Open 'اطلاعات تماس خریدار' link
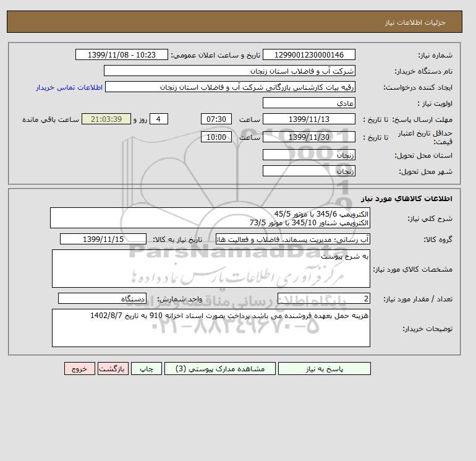476x461 pixels. point(69,87)
